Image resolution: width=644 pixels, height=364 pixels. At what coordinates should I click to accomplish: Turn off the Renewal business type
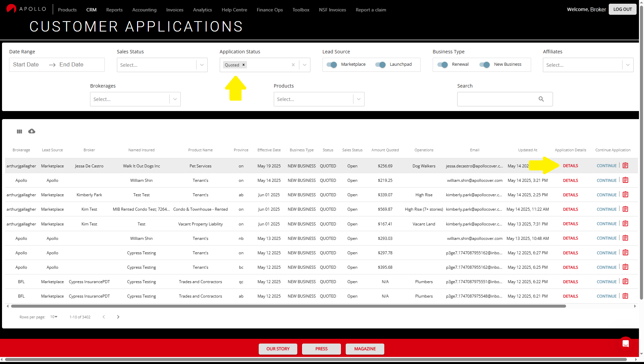[x=442, y=65]
